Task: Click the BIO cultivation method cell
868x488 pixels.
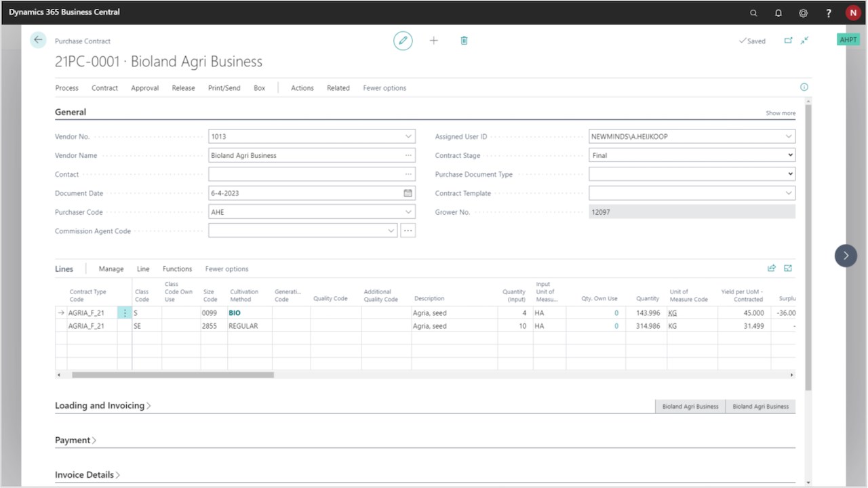Action: point(250,313)
